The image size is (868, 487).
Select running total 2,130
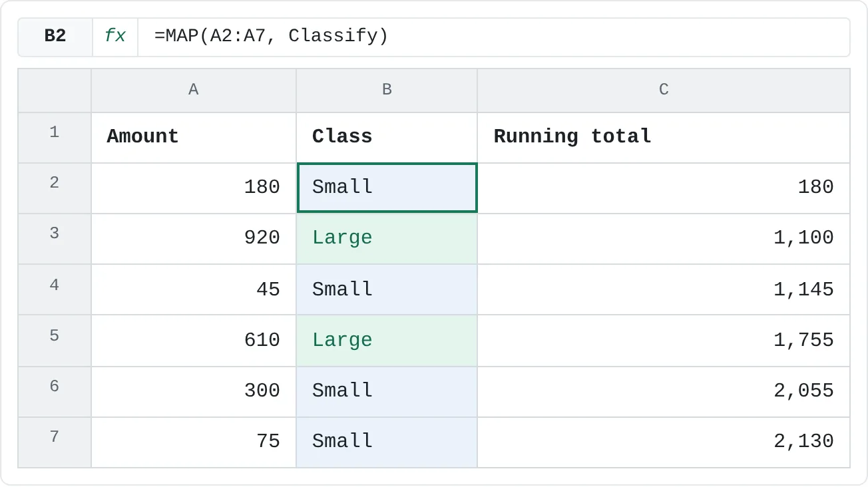pos(664,442)
